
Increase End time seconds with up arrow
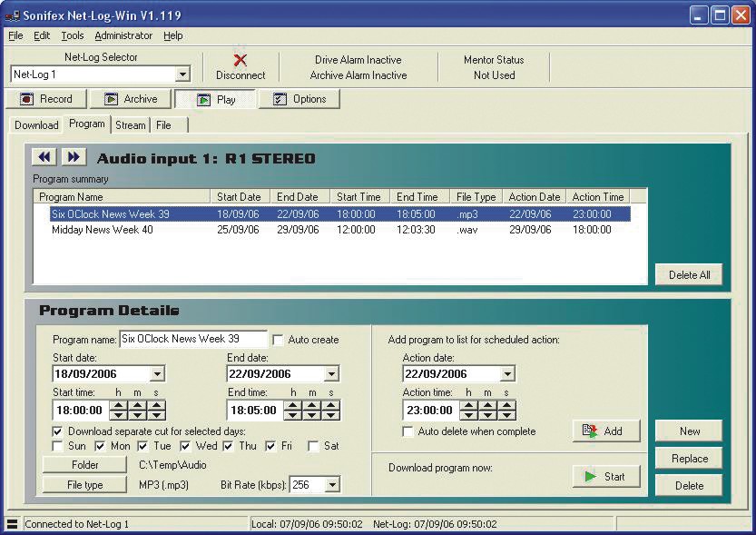coord(331,405)
